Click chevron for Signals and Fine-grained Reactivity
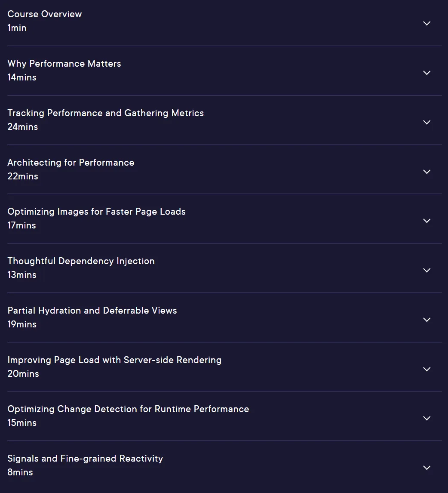 (427, 468)
